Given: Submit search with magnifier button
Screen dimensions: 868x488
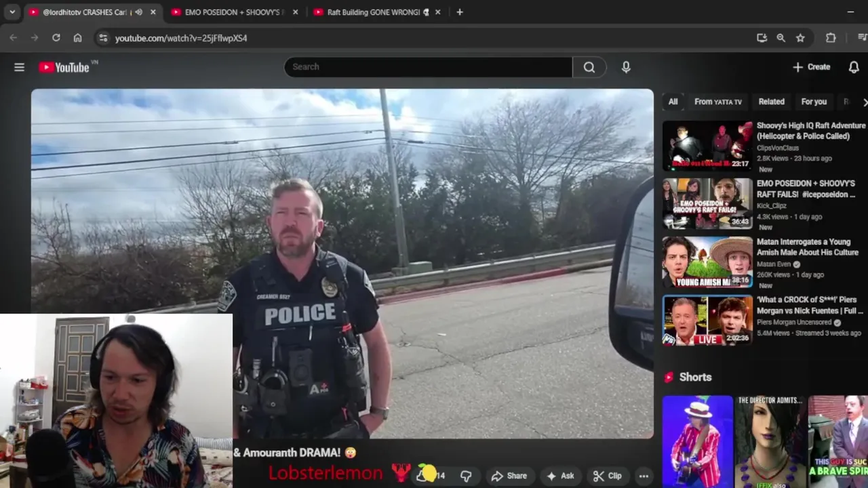Looking at the screenshot, I should (x=589, y=66).
